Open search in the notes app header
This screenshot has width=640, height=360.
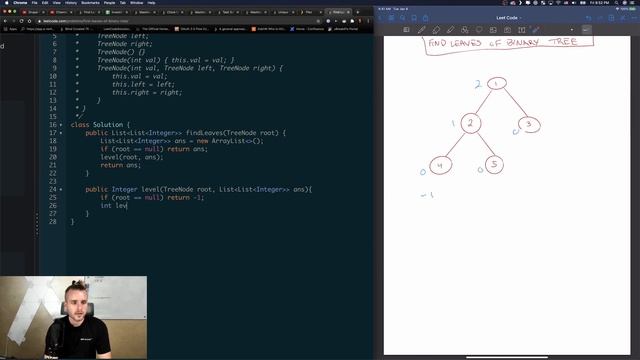[x=402, y=18]
